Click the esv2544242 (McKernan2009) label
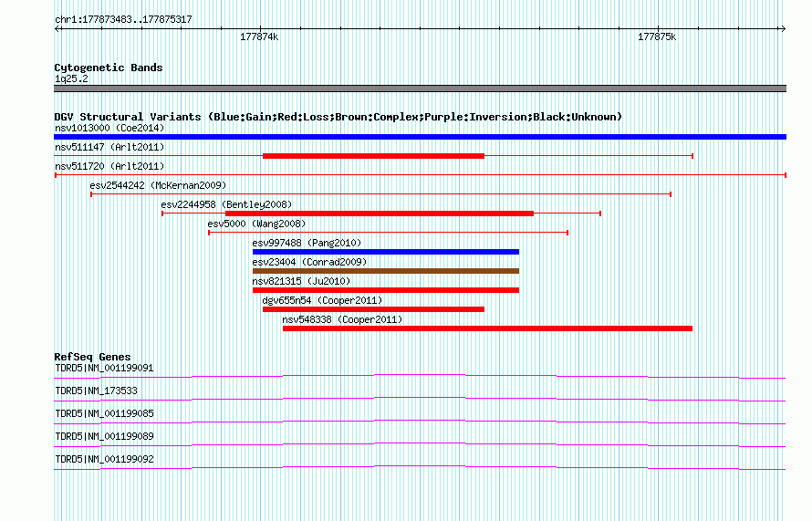Viewport: 812px width, 521px height. (158, 185)
